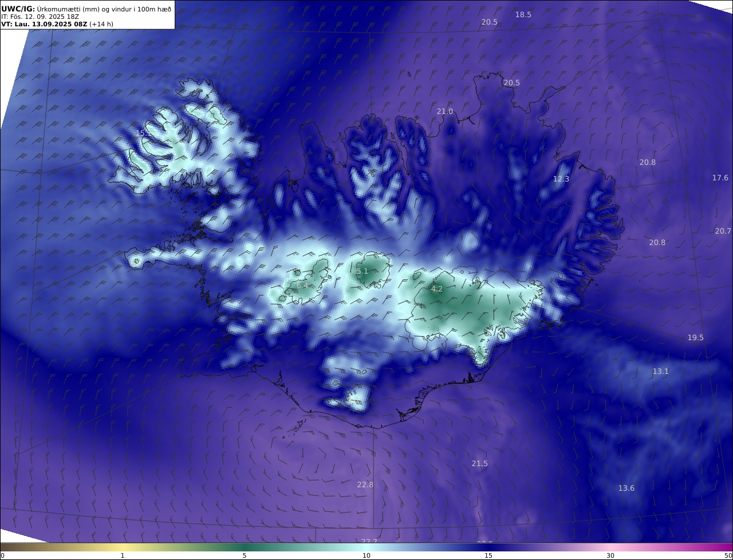This screenshot has width=733, height=560.
Task: Select the colour scale tick labelled 50
Action: pyautogui.click(x=728, y=555)
